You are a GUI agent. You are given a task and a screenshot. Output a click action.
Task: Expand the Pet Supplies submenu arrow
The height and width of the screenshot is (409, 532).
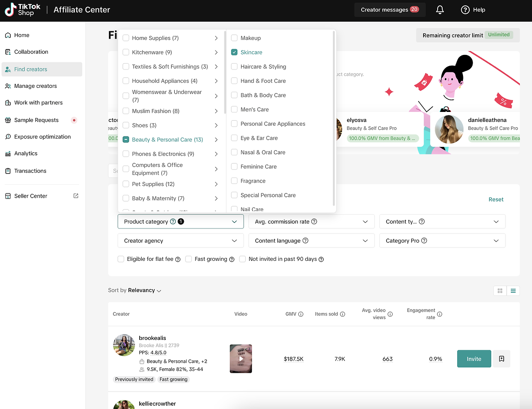[216, 184]
